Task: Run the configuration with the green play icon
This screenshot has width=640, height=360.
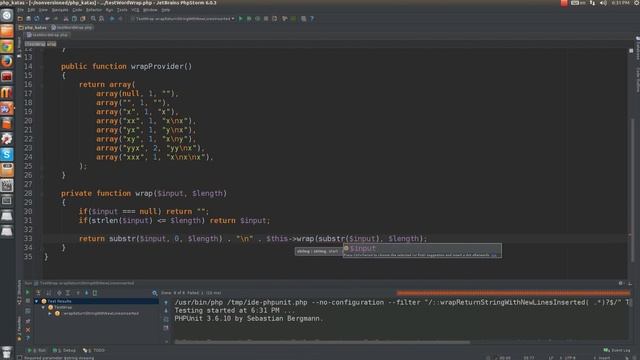Action: 241,19
